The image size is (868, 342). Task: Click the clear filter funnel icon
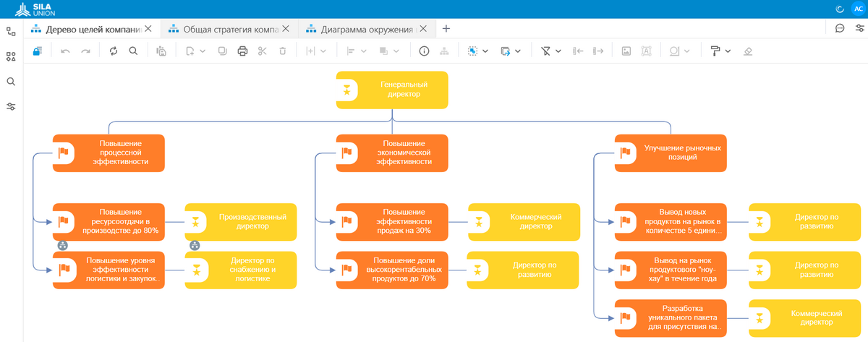point(546,51)
